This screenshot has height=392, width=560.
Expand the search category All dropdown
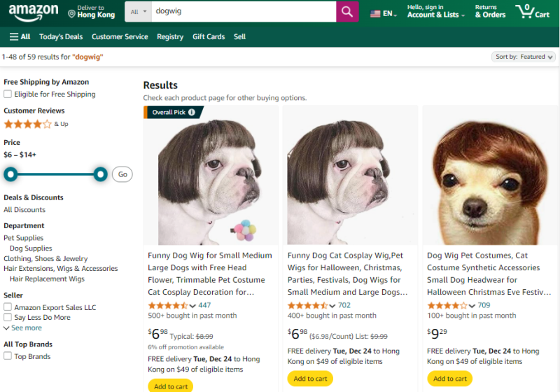click(139, 12)
